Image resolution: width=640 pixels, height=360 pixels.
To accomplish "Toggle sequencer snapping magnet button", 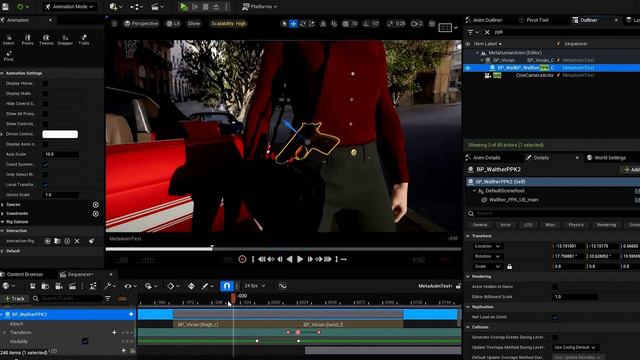I will [x=227, y=286].
